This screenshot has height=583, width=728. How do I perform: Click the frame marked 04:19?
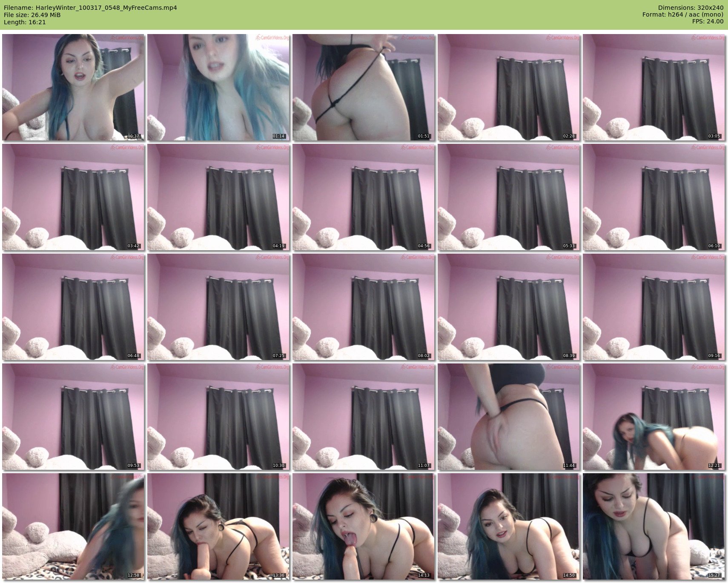pyautogui.click(x=218, y=197)
